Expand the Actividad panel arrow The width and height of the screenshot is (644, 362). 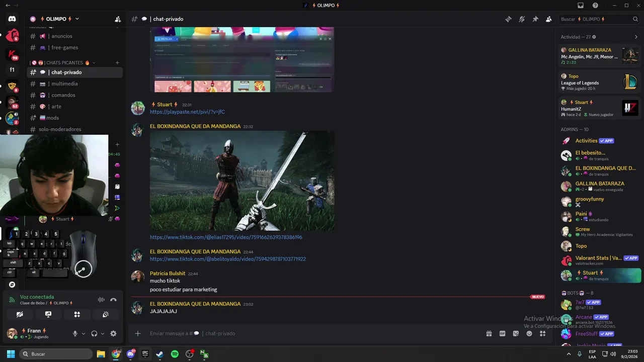coord(636,37)
